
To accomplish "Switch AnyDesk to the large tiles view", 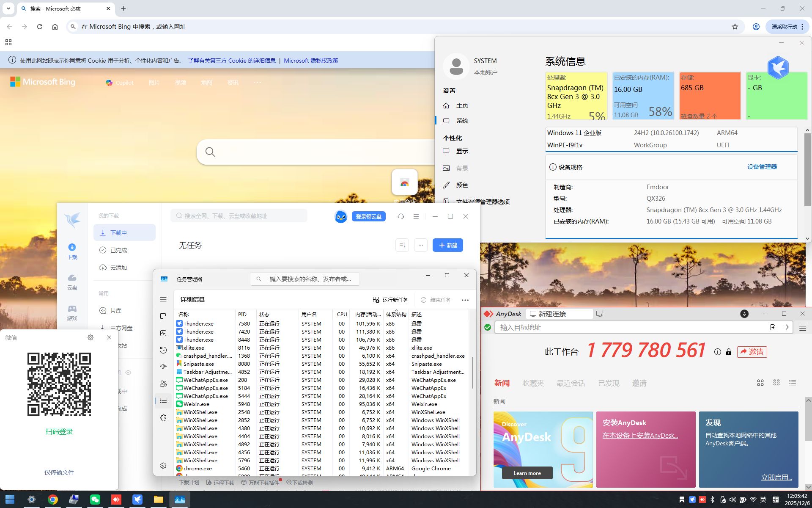I will pos(760,383).
